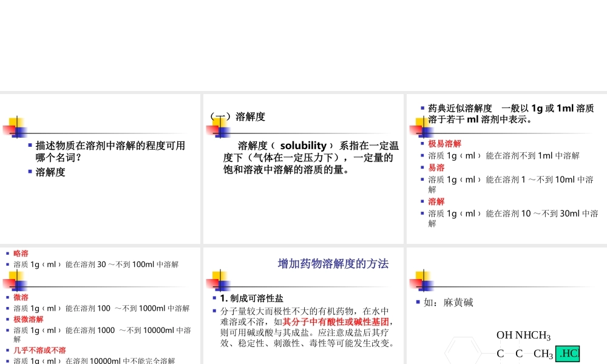This screenshot has width=607, height=364.
Task: Toggle the bullet square before 如：麻黄碱
Action: point(419,302)
